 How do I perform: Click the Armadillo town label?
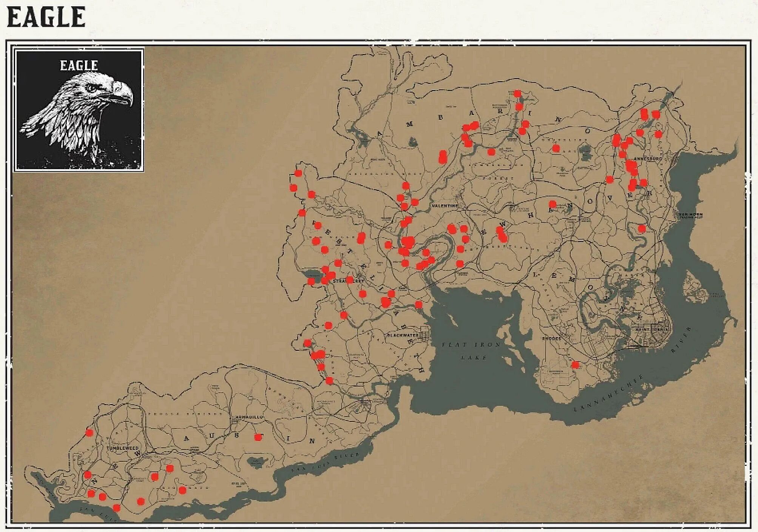[248, 417]
